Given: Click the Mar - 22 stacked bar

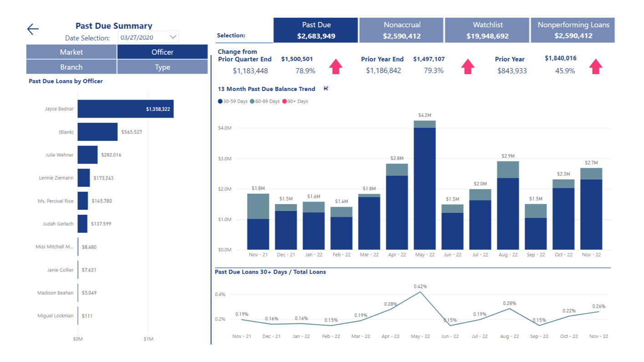Looking at the screenshot, I should (x=369, y=221).
